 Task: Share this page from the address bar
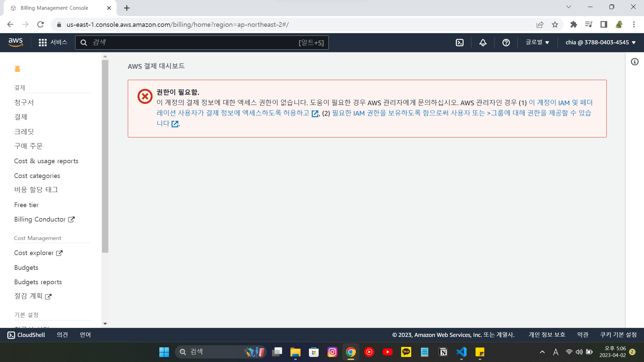tap(540, 24)
